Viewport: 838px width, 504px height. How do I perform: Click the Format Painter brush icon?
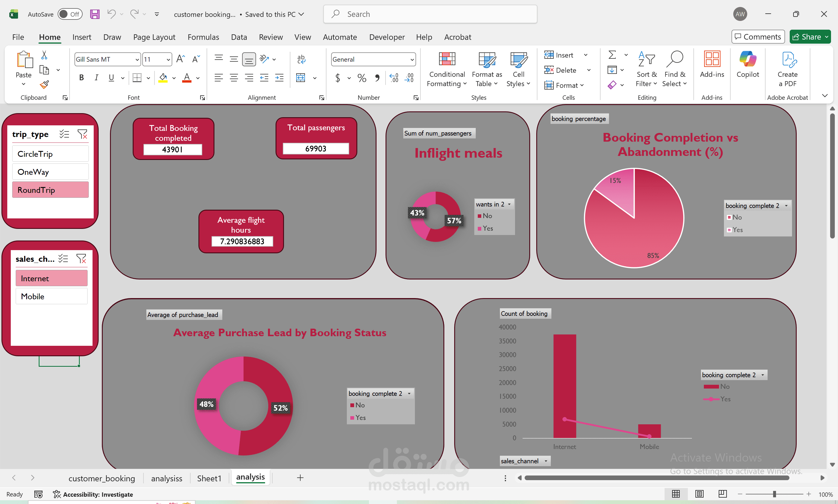pyautogui.click(x=44, y=84)
